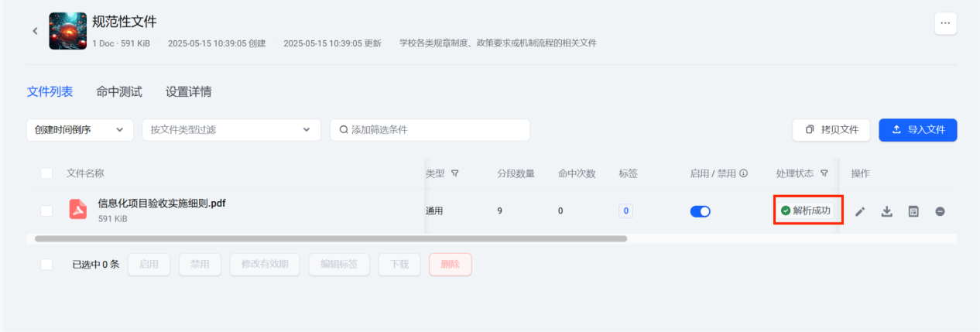The image size is (980, 332).
Task: Click the 分段数量 column header
Action: pyautogui.click(x=516, y=173)
